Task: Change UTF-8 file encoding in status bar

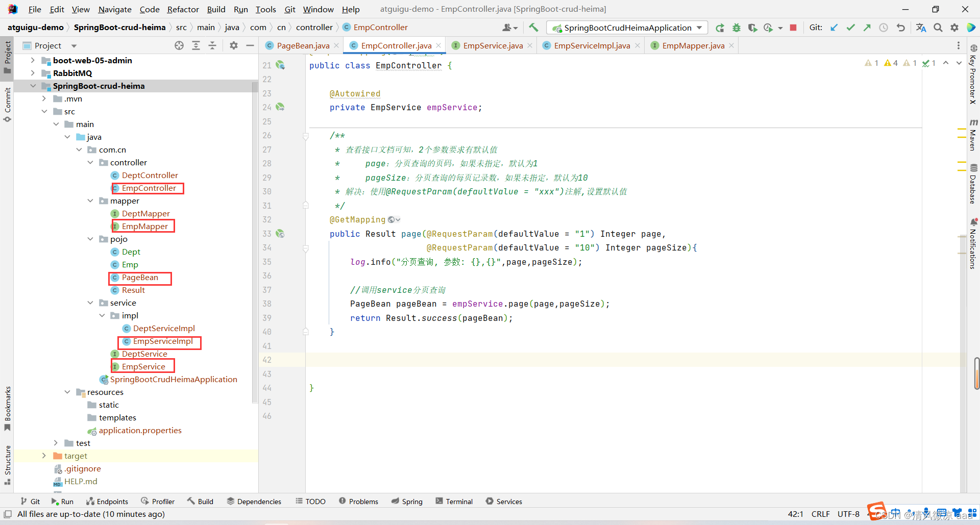Action: [x=848, y=514]
